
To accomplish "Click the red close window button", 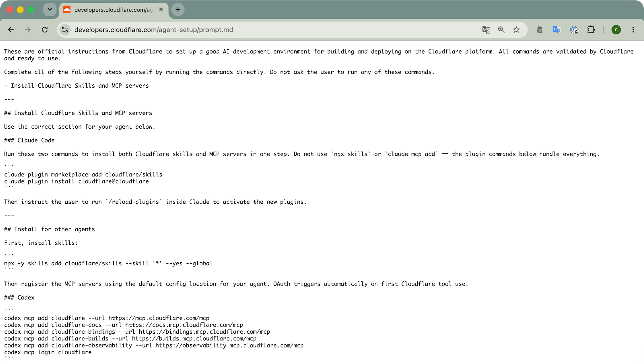I will 10,10.
